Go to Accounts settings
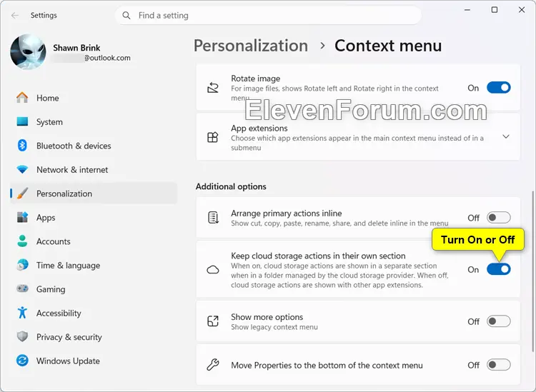The image size is (536, 392). tap(94, 241)
